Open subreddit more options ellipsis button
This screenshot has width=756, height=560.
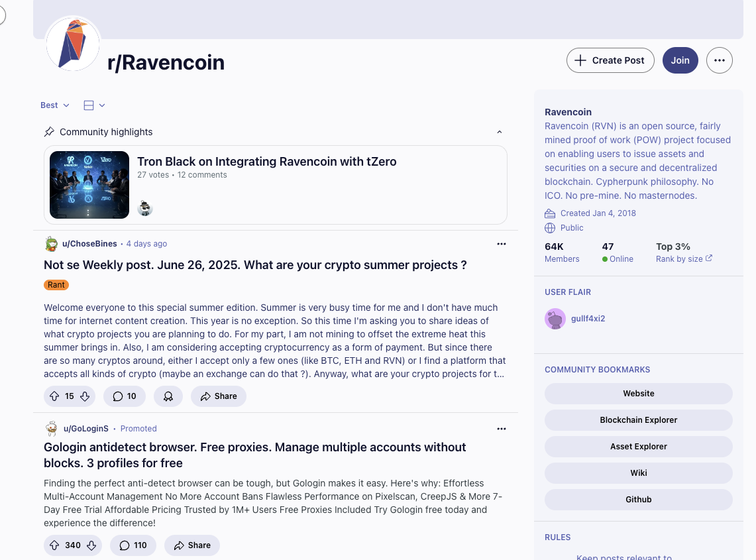pos(719,60)
